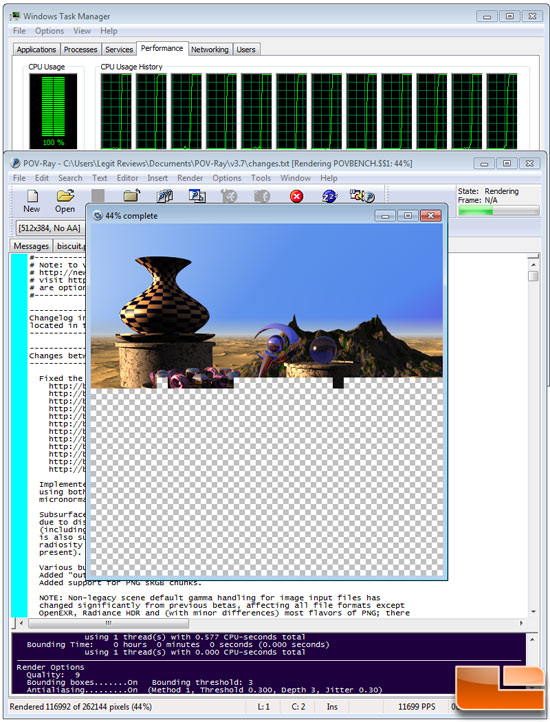
Task: Open the Tools menu in POV-Ray
Action: (261, 178)
